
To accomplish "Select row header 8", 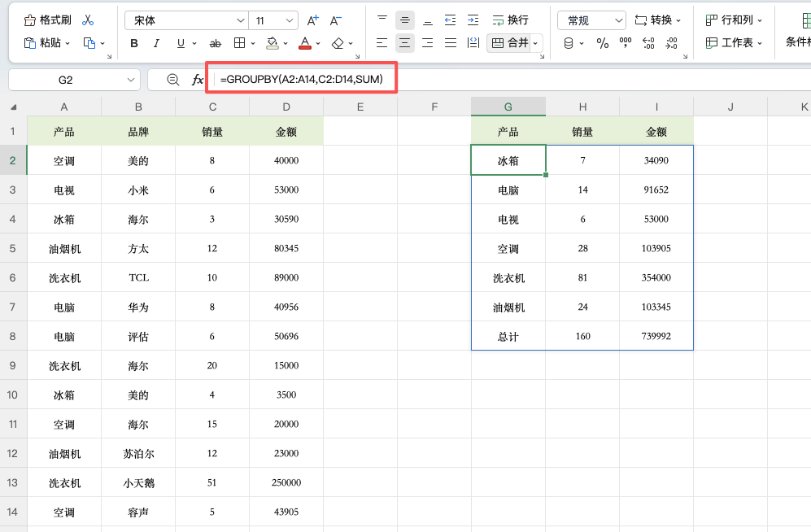I will point(12,336).
